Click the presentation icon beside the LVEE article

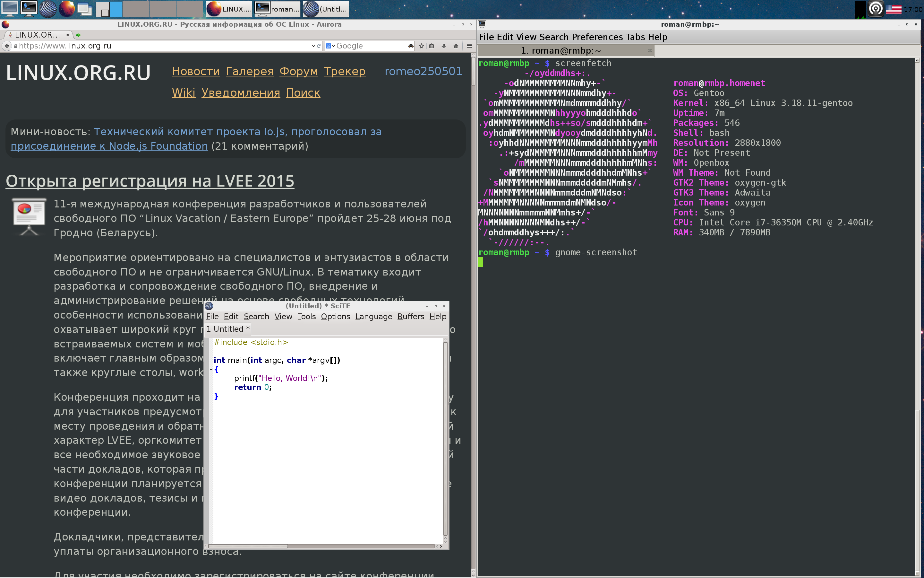[x=29, y=216]
